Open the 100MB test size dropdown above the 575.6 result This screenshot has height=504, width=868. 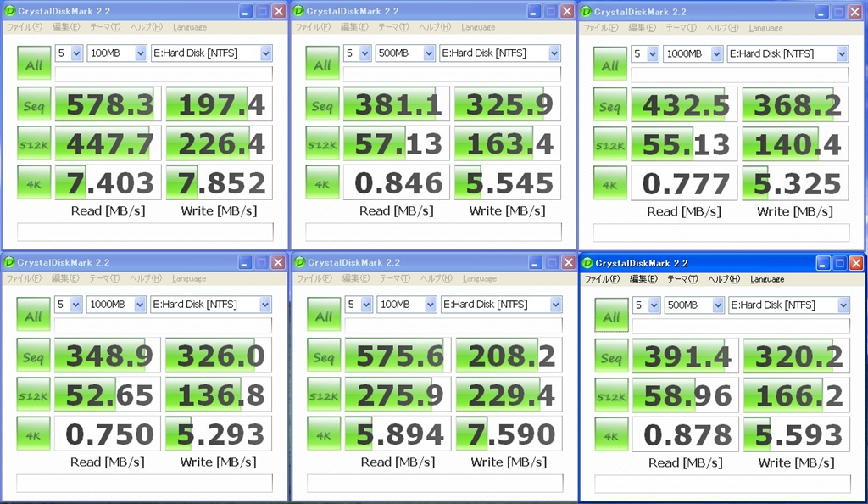(x=406, y=305)
